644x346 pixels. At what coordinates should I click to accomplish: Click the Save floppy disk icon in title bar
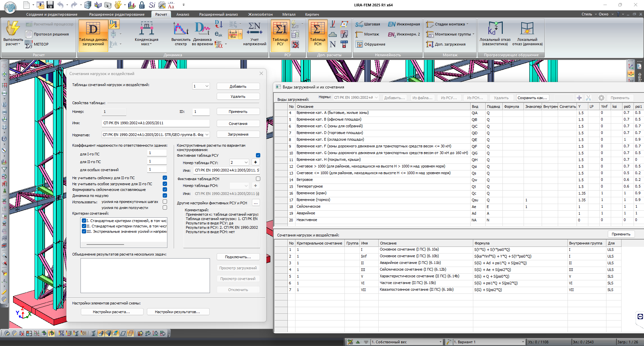tap(50, 5)
